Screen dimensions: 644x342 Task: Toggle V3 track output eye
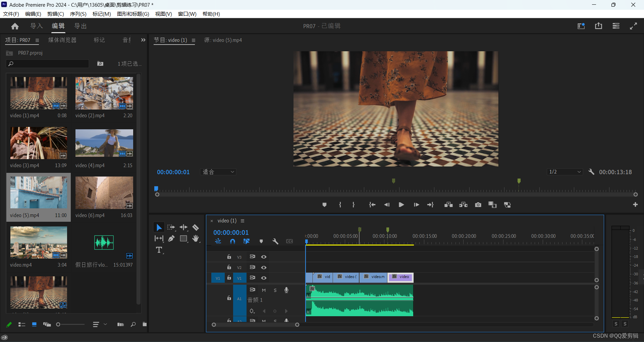point(264,257)
